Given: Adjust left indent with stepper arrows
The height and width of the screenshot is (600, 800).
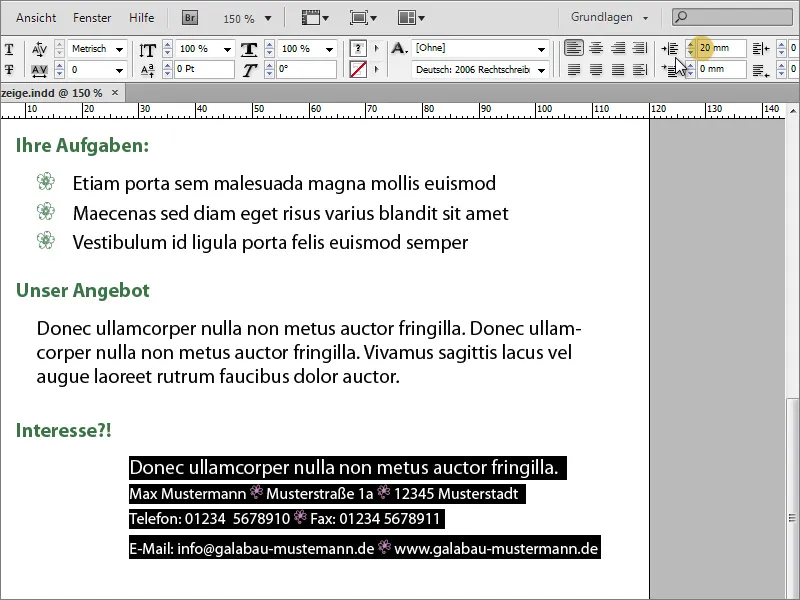Looking at the screenshot, I should coord(690,48).
